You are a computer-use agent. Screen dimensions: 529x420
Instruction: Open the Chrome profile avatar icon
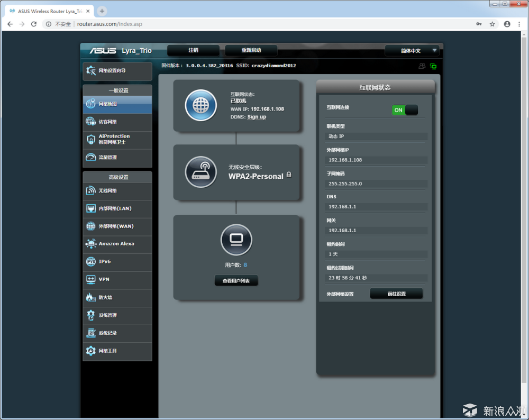[x=507, y=24]
